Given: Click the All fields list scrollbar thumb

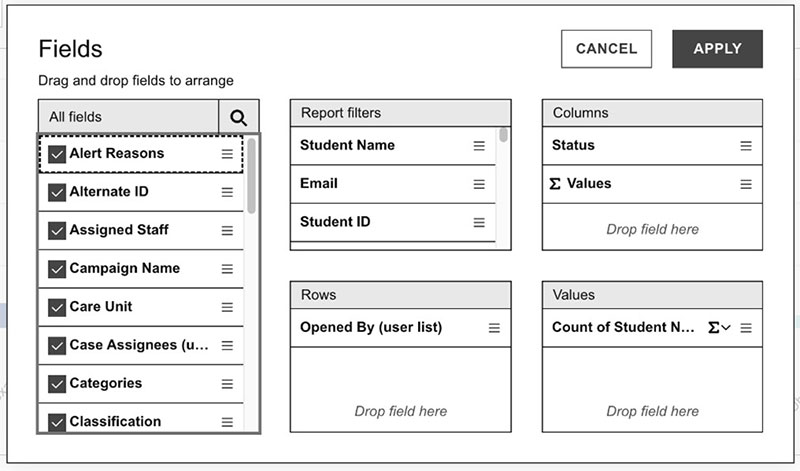Looking at the screenshot, I should click(x=251, y=176).
